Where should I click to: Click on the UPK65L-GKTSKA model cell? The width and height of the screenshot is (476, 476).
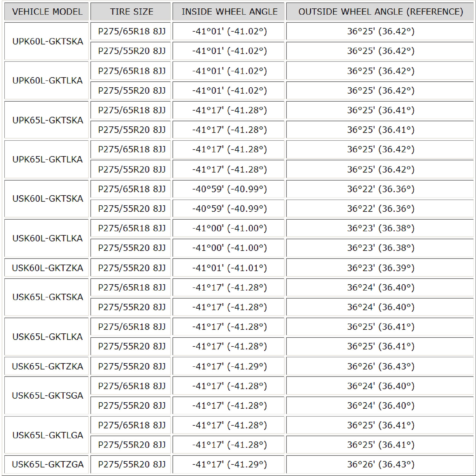[48, 120]
